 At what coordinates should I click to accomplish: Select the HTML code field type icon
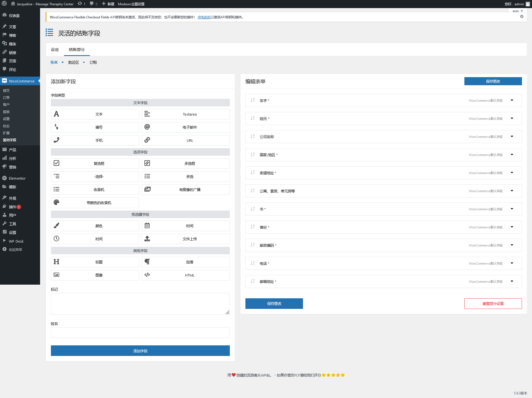tap(147, 275)
